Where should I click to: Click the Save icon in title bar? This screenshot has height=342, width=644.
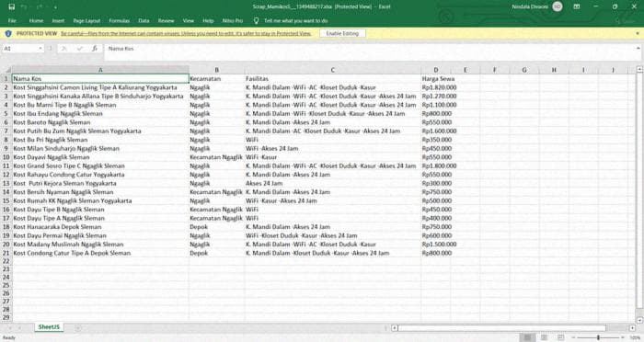11,6
